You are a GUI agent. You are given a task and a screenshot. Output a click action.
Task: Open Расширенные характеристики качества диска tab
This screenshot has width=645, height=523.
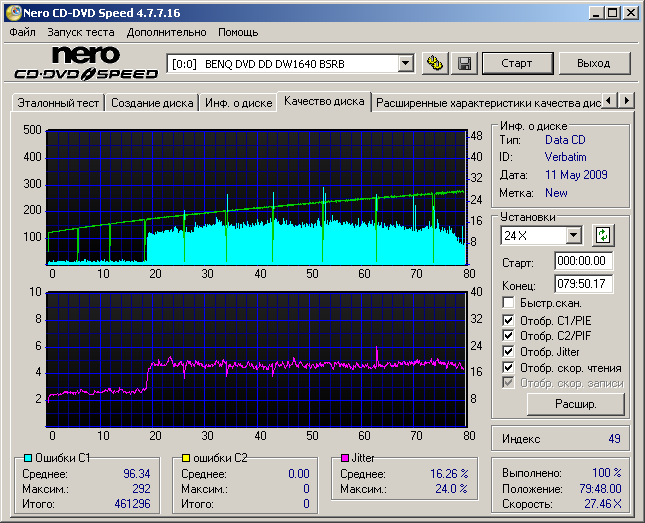coord(488,103)
